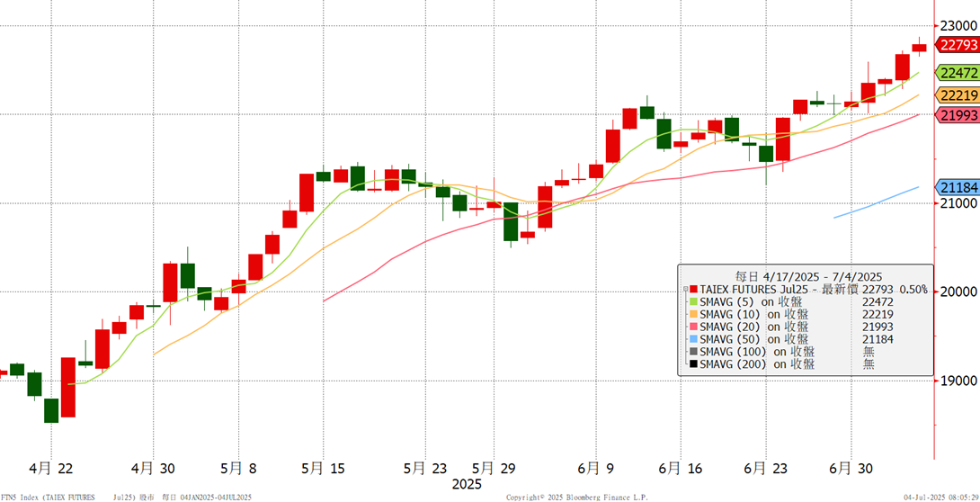Click the '5月 23' date axis label
The image size is (980, 502).
click(425, 469)
